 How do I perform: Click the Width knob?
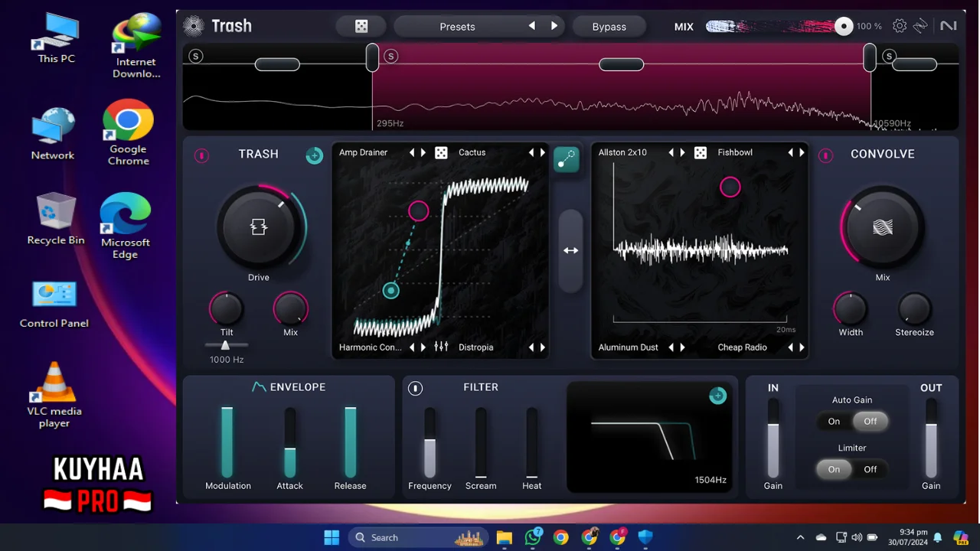850,308
